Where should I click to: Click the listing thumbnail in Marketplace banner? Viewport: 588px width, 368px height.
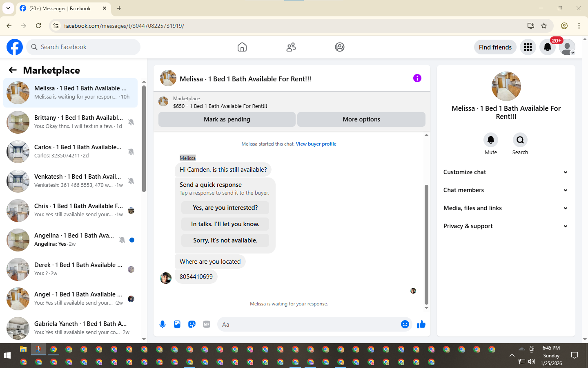163,101
